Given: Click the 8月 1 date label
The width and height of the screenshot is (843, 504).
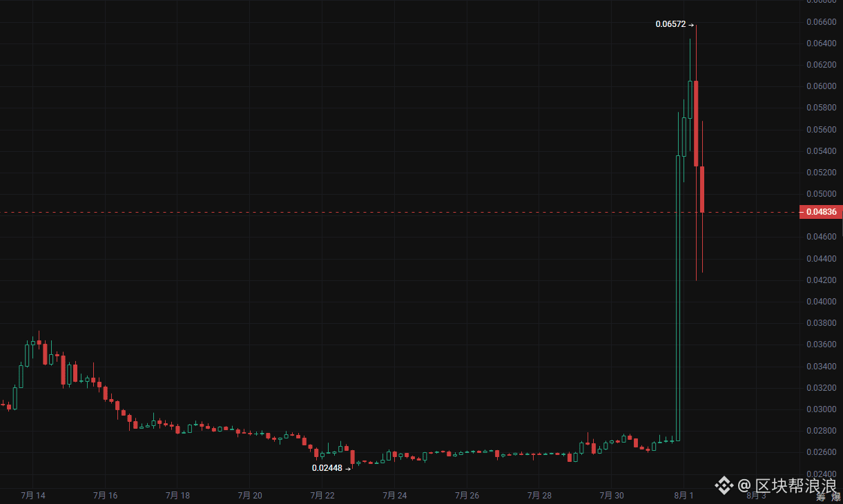Looking at the screenshot, I should 684,496.
